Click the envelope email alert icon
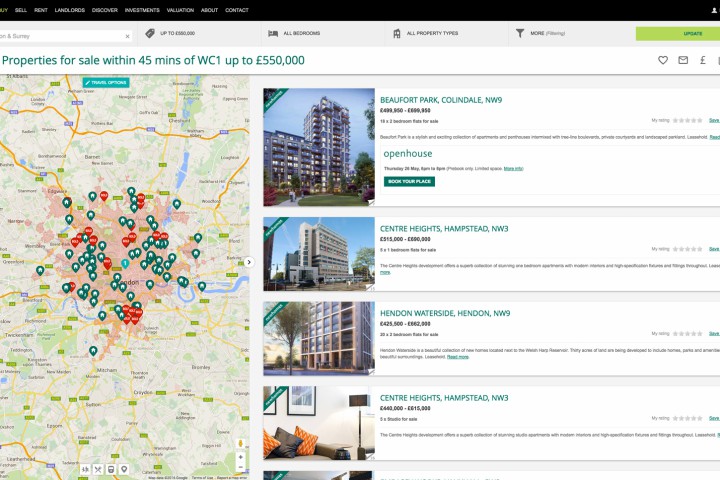 coord(683,60)
